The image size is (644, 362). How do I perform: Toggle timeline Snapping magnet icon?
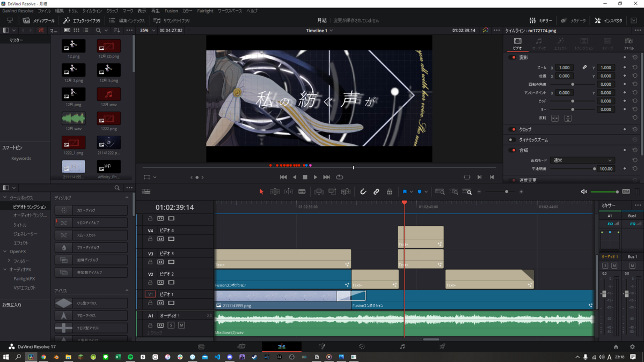[363, 191]
